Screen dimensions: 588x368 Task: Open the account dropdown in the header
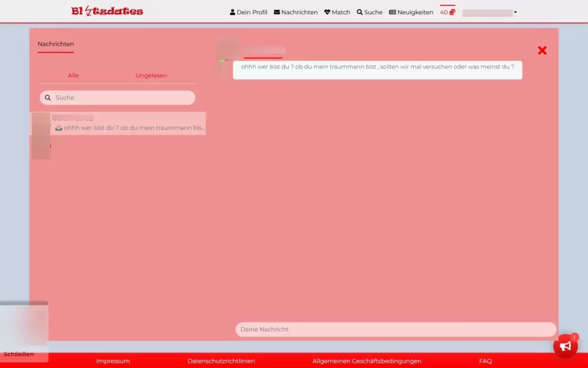click(x=489, y=11)
